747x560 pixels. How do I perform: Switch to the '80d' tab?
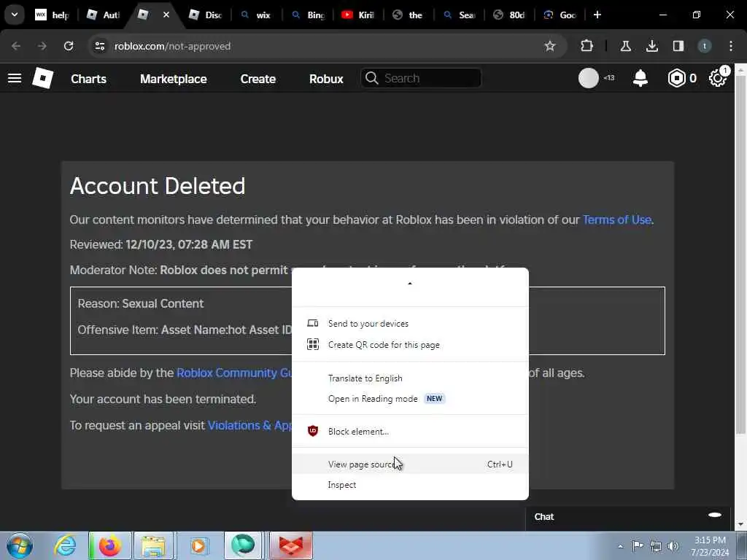pyautogui.click(x=510, y=15)
